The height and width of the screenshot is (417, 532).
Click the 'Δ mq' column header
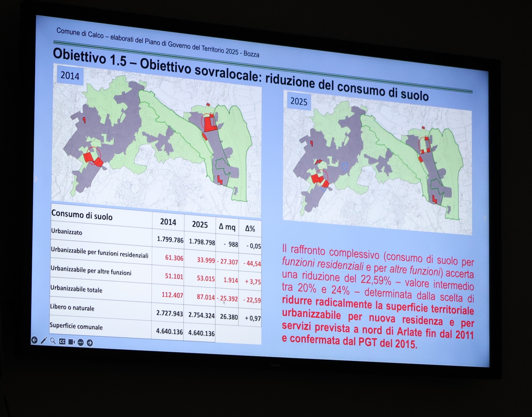[x=227, y=227]
